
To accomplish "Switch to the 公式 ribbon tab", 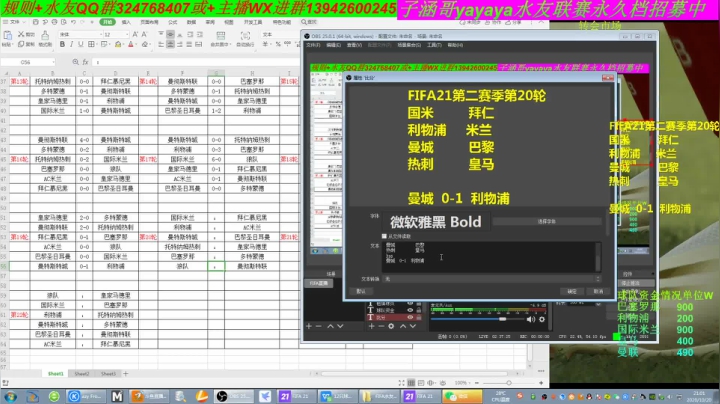I will pyautogui.click(x=173, y=22).
